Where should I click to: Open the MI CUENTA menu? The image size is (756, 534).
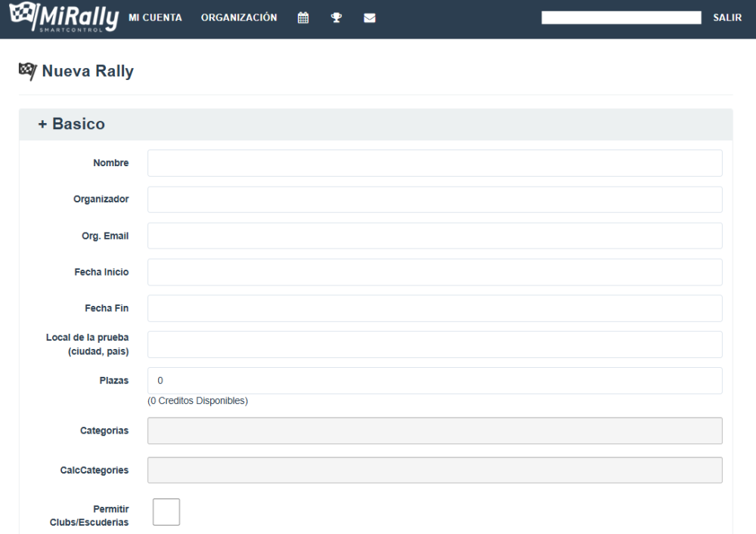pos(155,18)
